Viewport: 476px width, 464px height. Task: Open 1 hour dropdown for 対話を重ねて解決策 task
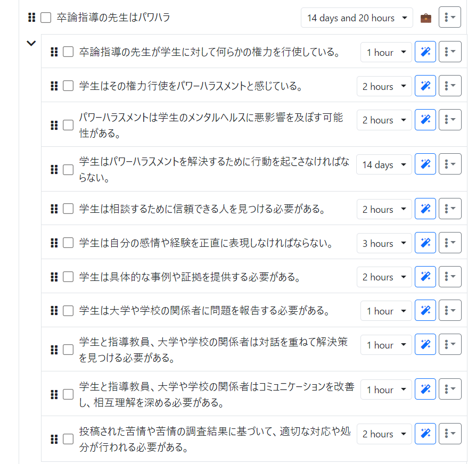click(386, 345)
